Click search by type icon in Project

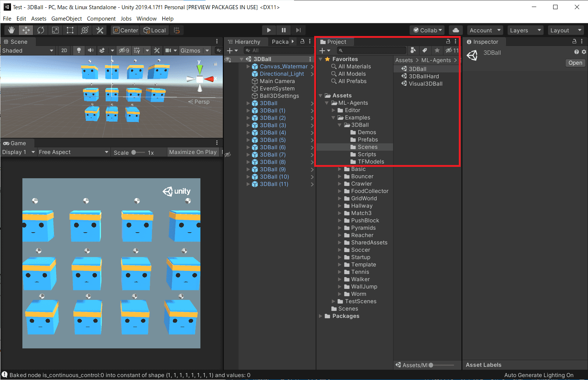[x=413, y=50]
